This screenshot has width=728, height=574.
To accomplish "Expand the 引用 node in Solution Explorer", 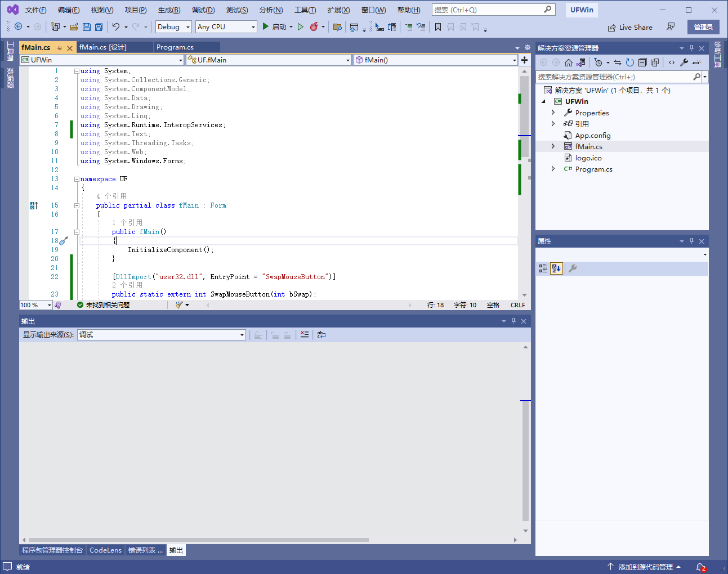I will [553, 124].
